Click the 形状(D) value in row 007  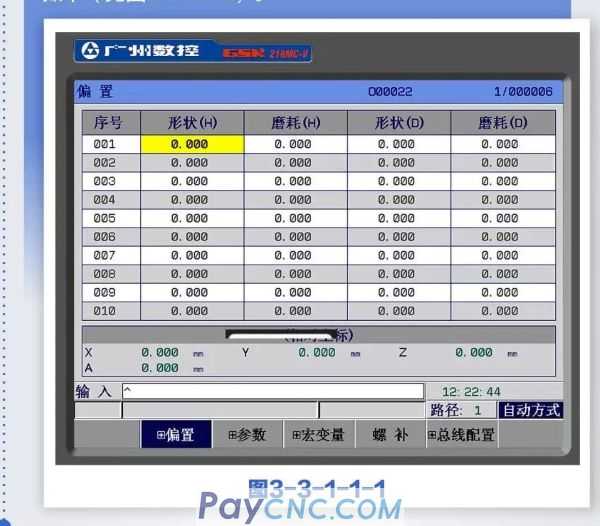397,255
